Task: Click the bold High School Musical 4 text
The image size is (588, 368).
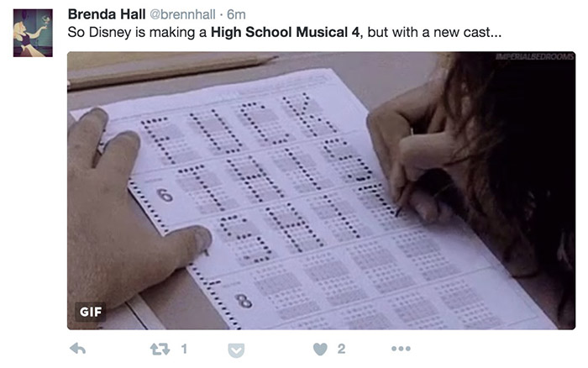Action: pyautogui.click(x=286, y=33)
